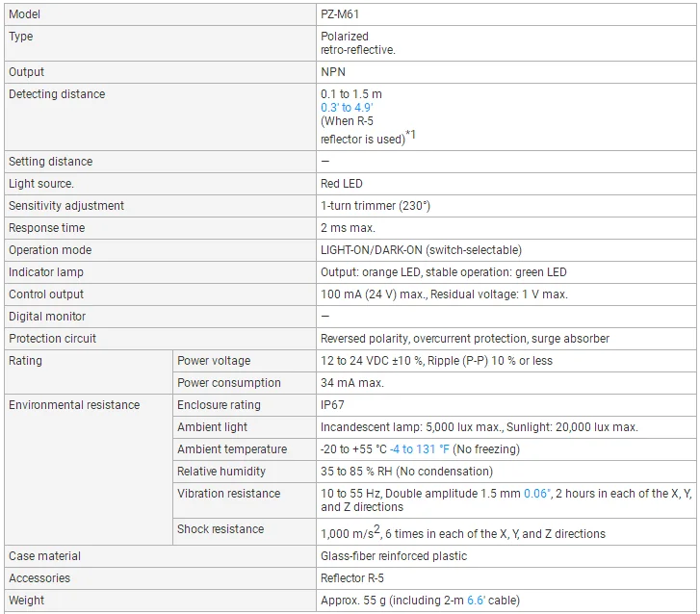Click the 'Power consumption' sub-label
Image resolution: width=700 pixels, height=614 pixels.
pos(229,383)
